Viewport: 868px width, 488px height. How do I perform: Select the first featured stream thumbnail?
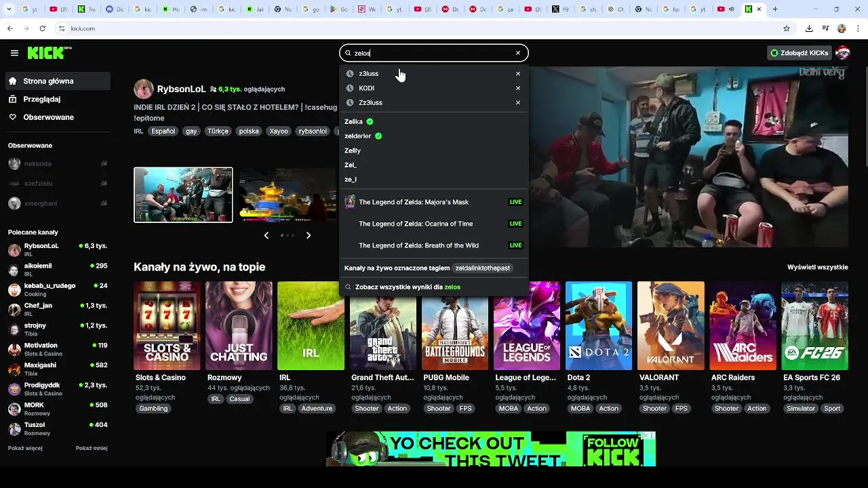coord(183,195)
